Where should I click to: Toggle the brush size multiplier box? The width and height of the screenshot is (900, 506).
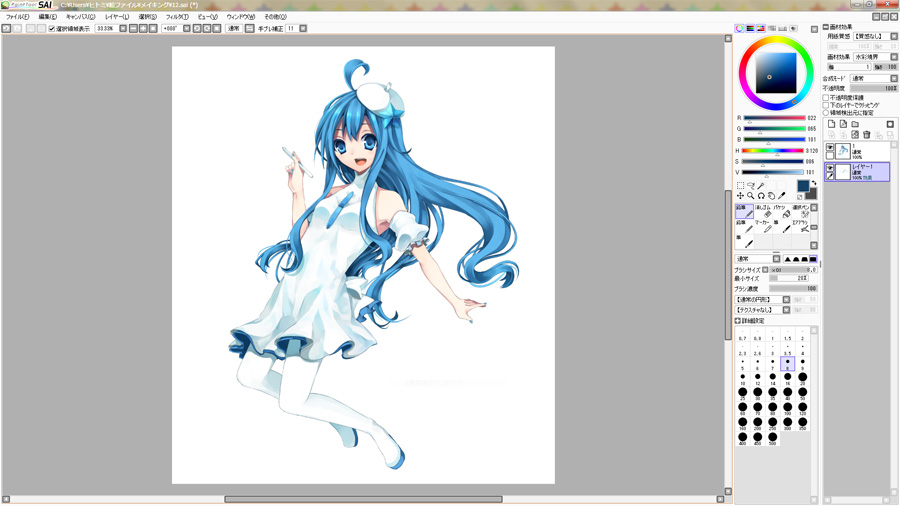pos(765,270)
